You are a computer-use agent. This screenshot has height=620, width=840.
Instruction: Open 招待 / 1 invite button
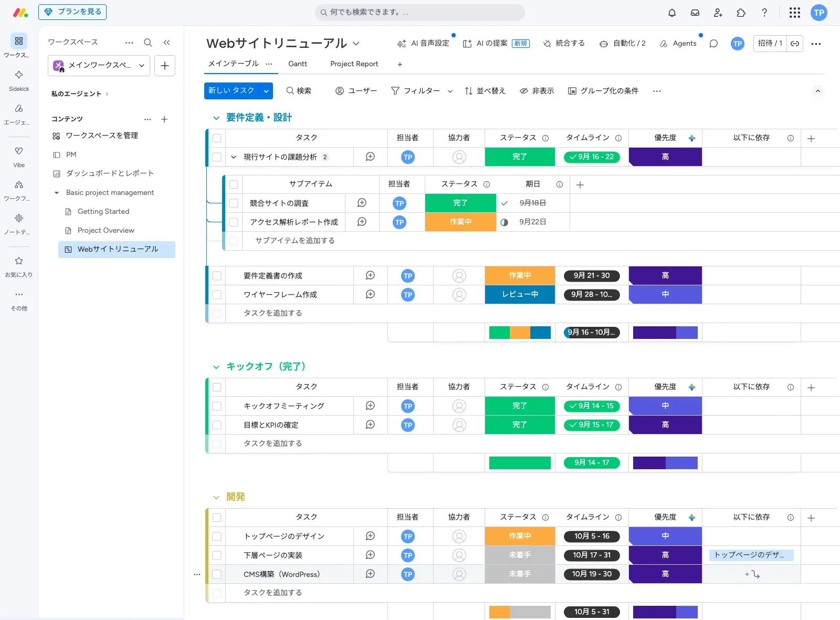[x=770, y=44]
